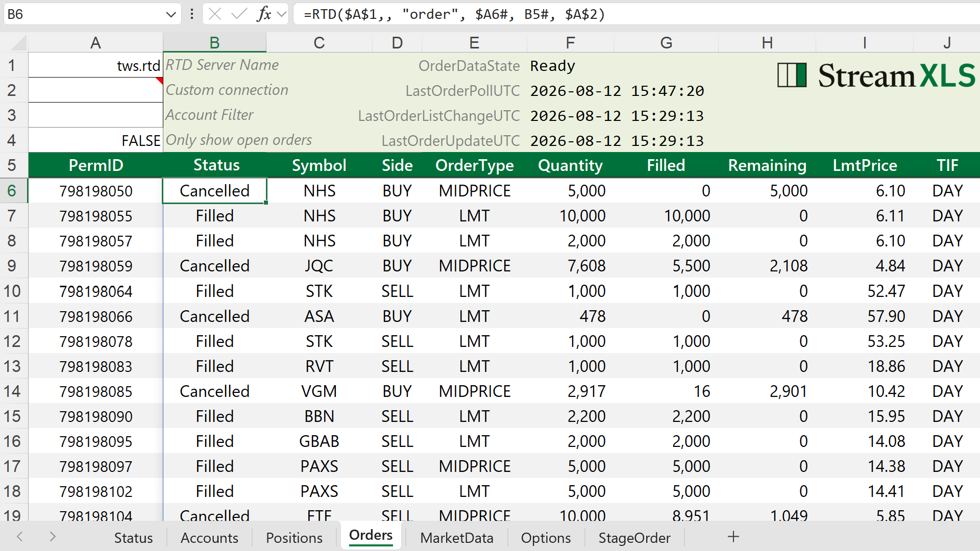
Task: Select symbol cell ASA
Action: (x=319, y=316)
